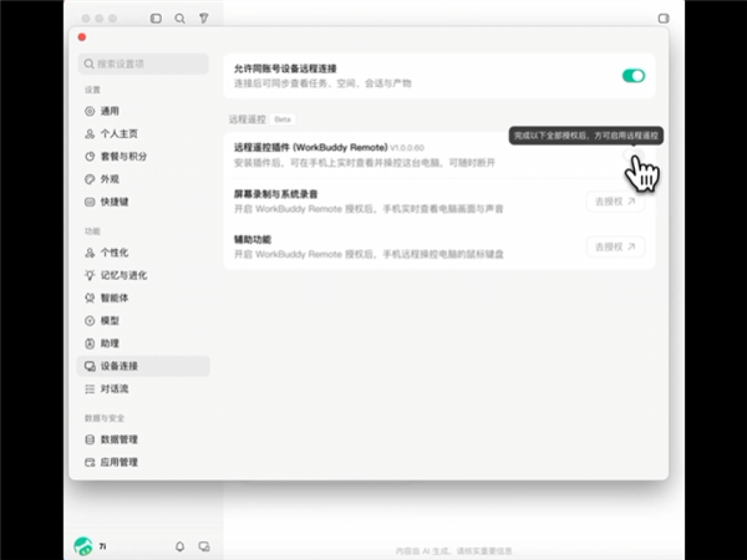
Task: Open the green user avatar menu
Action: (x=84, y=546)
